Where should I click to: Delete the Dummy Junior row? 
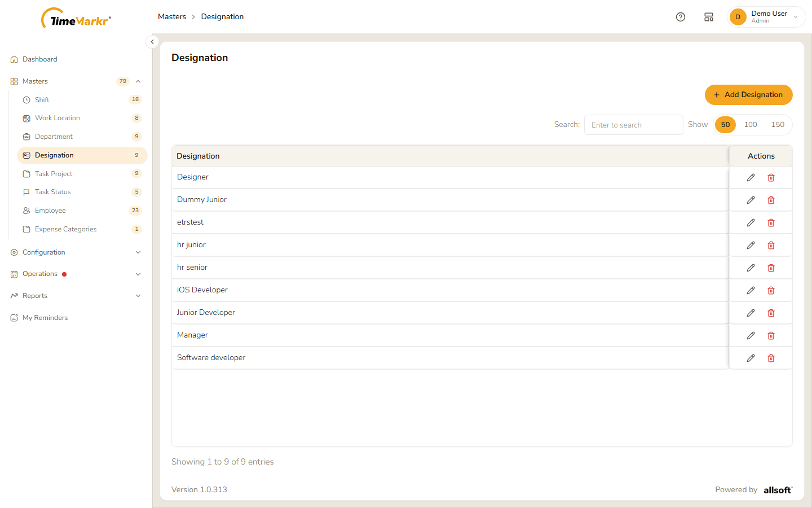(771, 200)
